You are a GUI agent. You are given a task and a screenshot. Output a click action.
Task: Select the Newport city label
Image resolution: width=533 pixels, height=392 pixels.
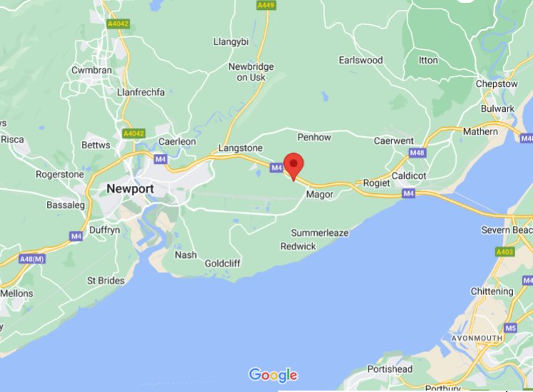click(x=130, y=189)
